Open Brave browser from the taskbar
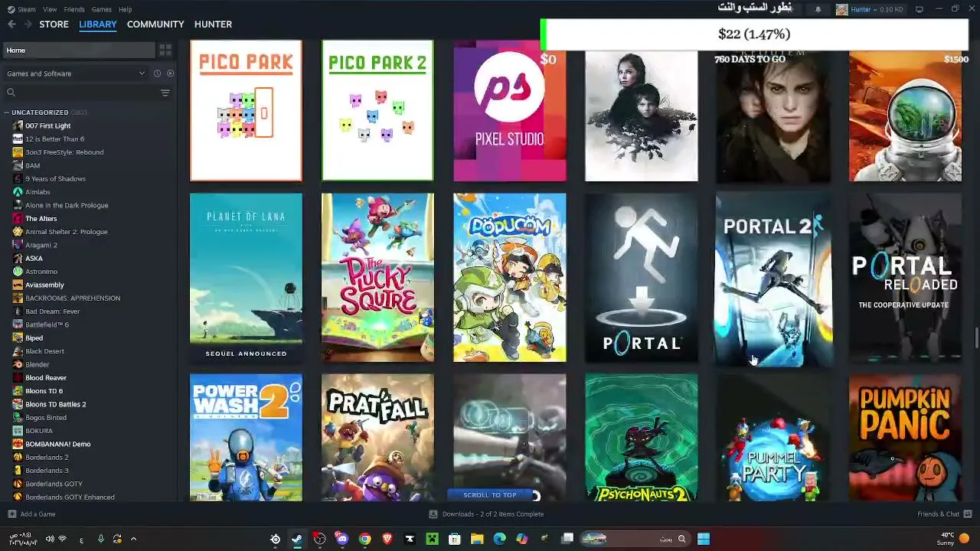 click(x=387, y=539)
